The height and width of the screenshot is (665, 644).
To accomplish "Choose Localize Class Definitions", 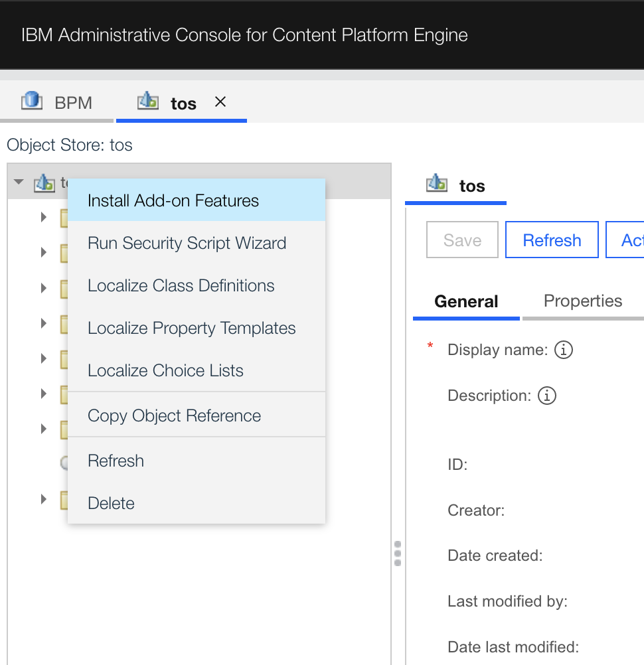I will point(197,285).
